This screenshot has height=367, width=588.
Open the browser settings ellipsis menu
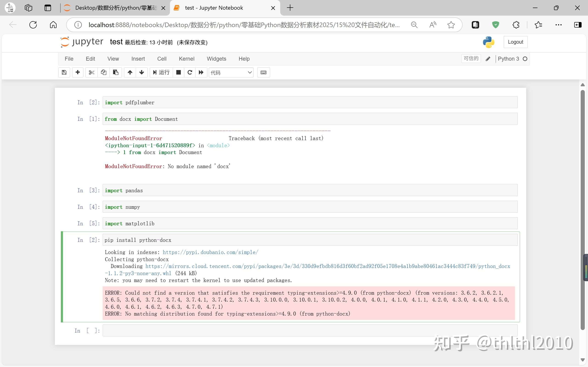[x=558, y=25]
